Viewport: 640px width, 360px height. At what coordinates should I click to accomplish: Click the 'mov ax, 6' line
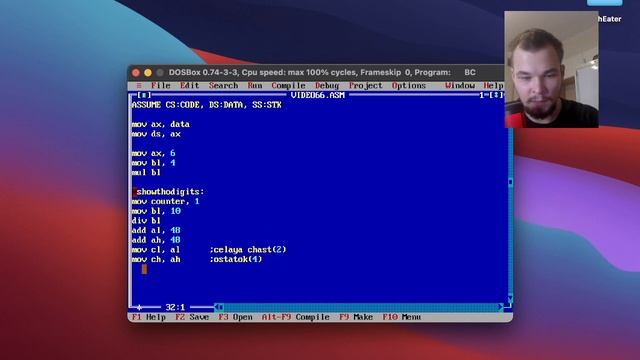[153, 153]
